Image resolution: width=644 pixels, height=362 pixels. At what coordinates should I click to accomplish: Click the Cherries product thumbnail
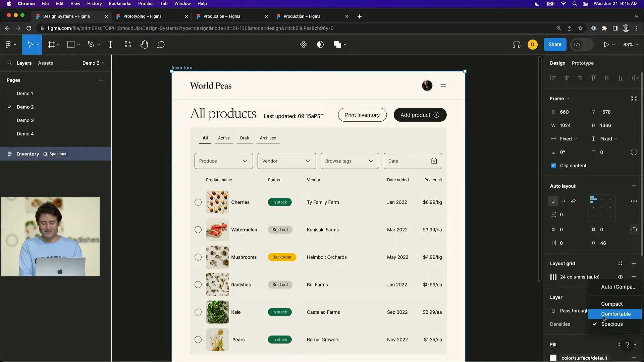tap(217, 202)
